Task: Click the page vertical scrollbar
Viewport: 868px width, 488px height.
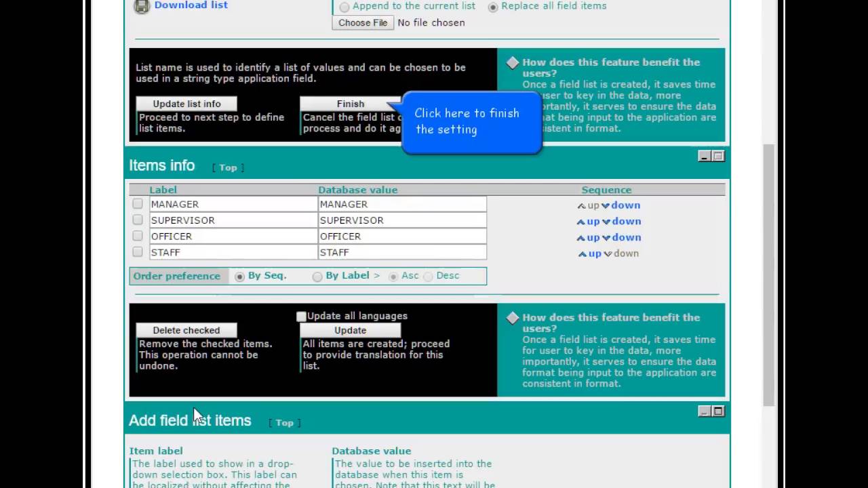Action: coord(768,274)
